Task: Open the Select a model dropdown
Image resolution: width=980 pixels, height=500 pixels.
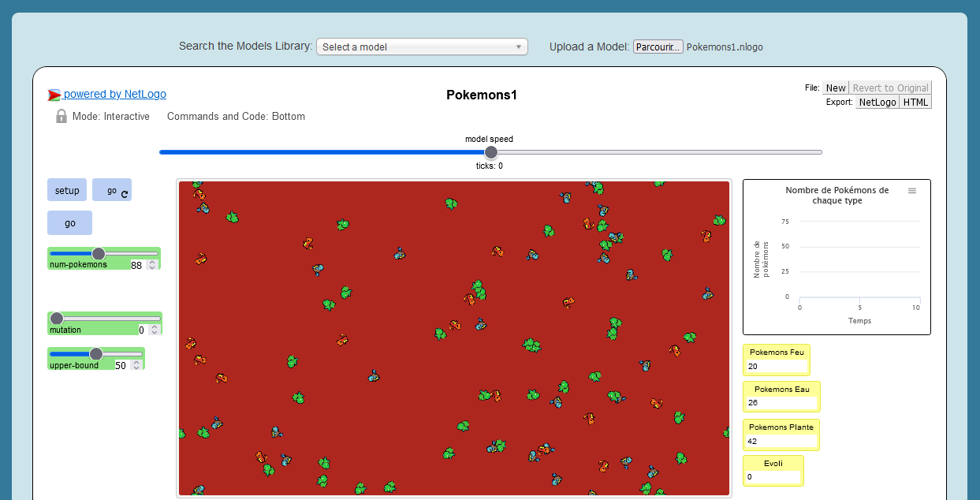Action: click(422, 47)
